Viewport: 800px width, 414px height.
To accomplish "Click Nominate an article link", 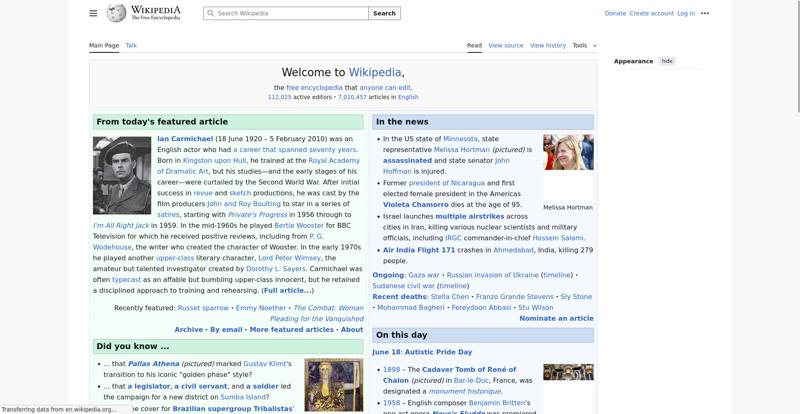I will tap(556, 319).
